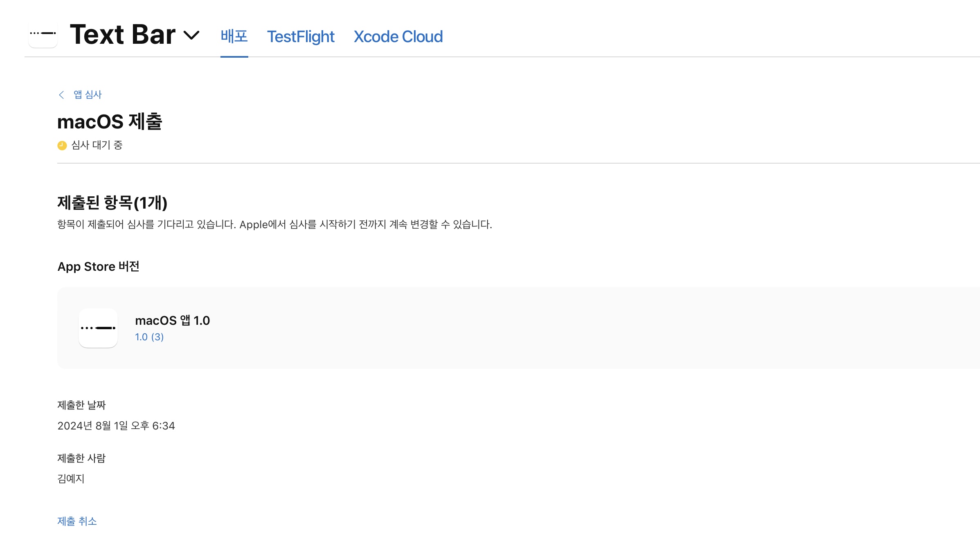980x553 pixels.
Task: Open the Text Bar app switcher chevron
Action: (191, 35)
